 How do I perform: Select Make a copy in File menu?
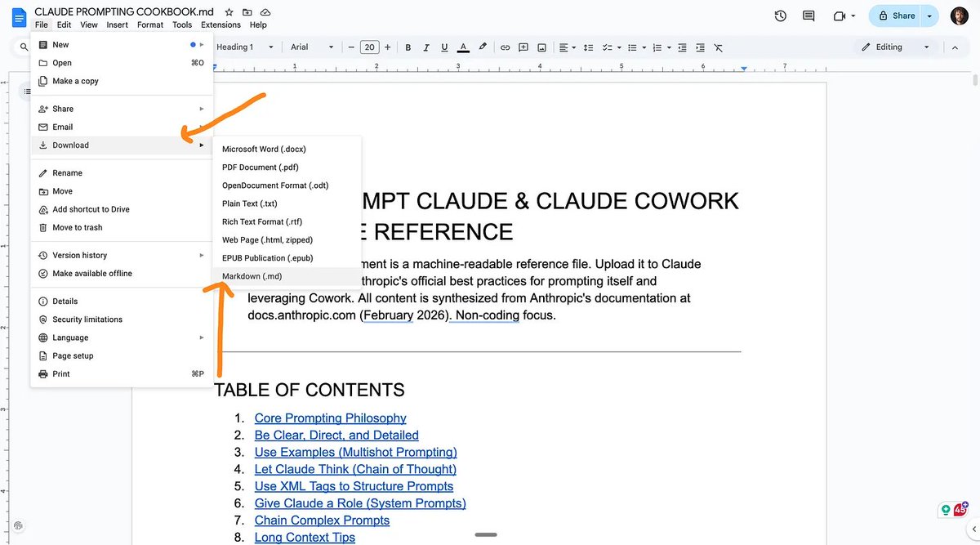pyautogui.click(x=122, y=81)
